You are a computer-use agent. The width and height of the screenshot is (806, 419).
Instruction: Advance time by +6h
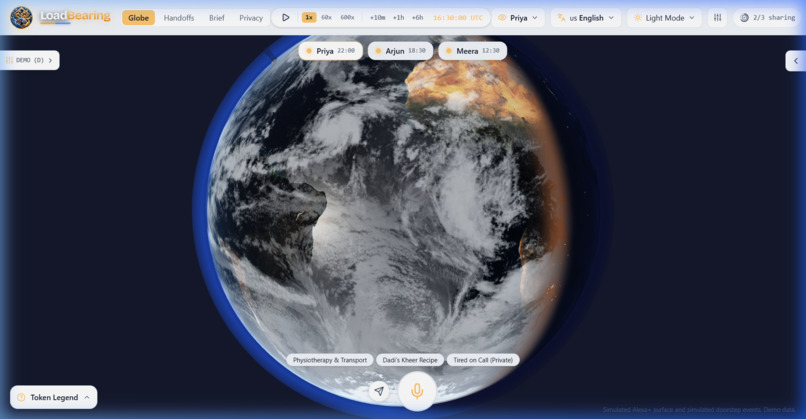[x=417, y=17]
